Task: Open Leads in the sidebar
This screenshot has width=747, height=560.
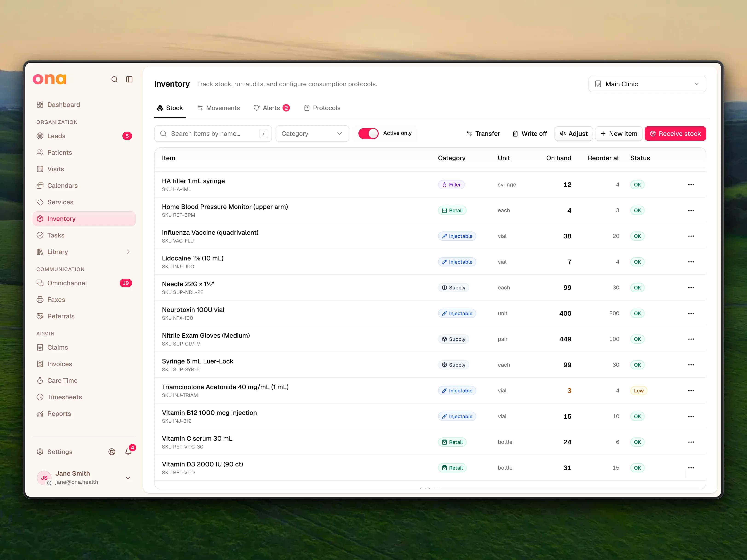Action: click(x=84, y=136)
